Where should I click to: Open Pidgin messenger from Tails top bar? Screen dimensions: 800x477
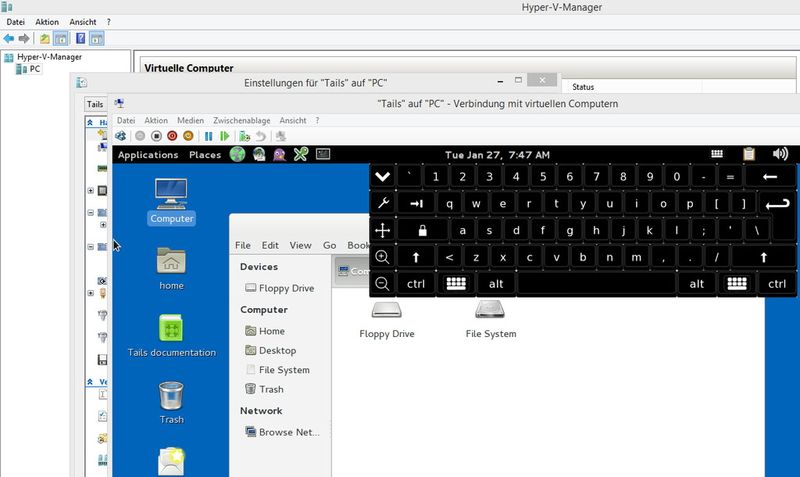pyautogui.click(x=279, y=154)
